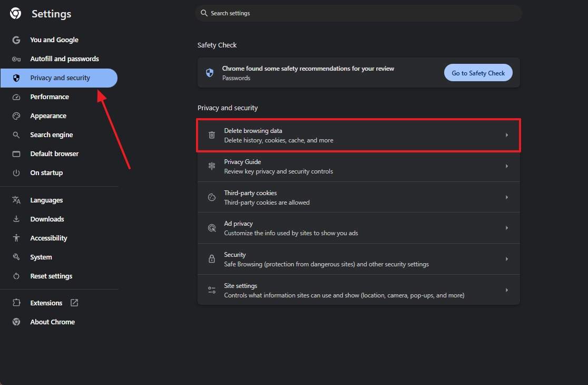Click inside the Search settings field
This screenshot has width=588, height=385.
click(358, 13)
